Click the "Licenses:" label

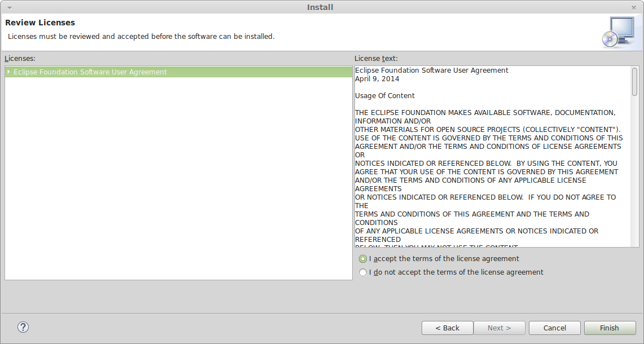click(x=20, y=58)
